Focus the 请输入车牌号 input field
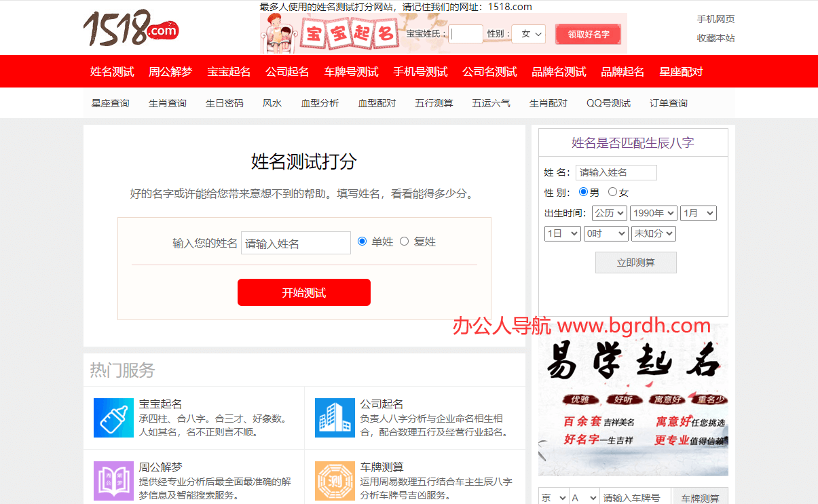The width and height of the screenshot is (818, 504). click(635, 497)
